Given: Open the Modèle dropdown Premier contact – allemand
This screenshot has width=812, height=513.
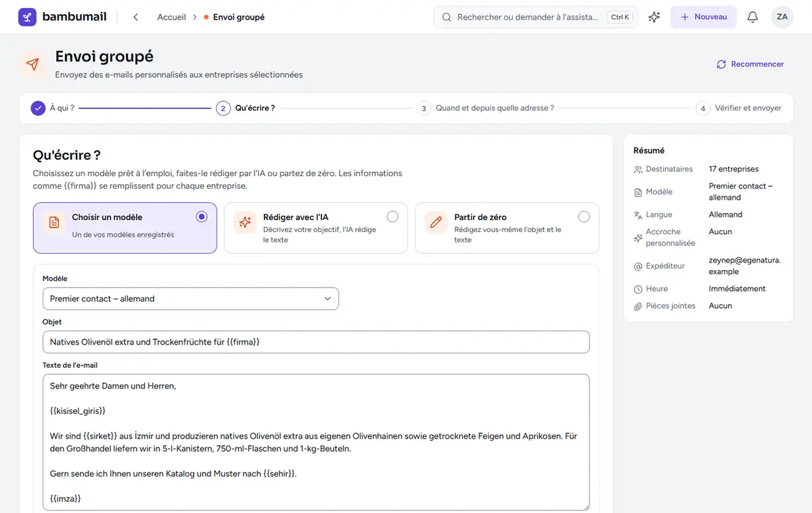Looking at the screenshot, I should 191,298.
